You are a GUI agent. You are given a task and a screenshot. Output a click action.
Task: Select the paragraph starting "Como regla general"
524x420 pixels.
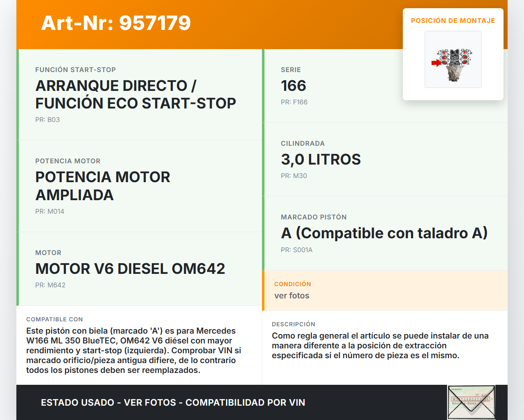click(380, 345)
